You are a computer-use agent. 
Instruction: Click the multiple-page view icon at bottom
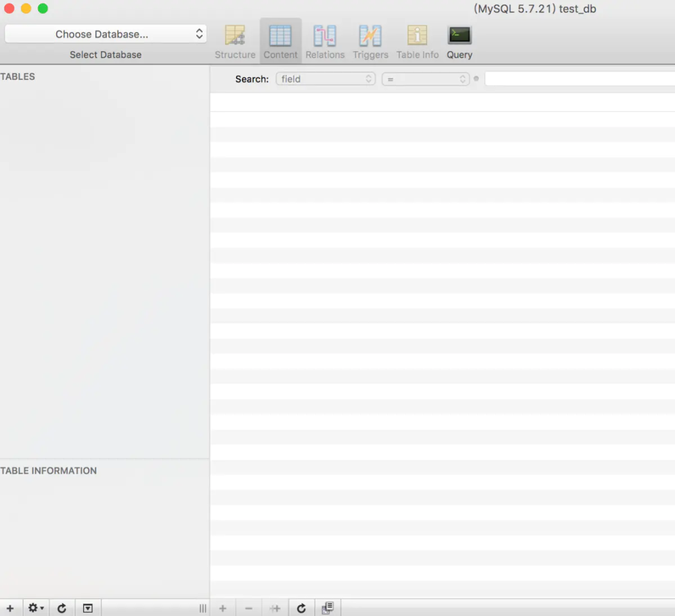(327, 608)
